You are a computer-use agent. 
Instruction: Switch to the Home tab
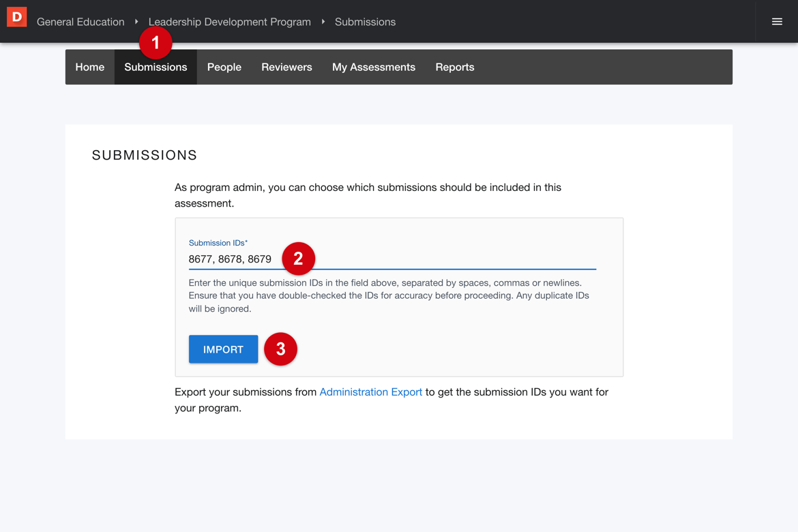pyautogui.click(x=90, y=68)
